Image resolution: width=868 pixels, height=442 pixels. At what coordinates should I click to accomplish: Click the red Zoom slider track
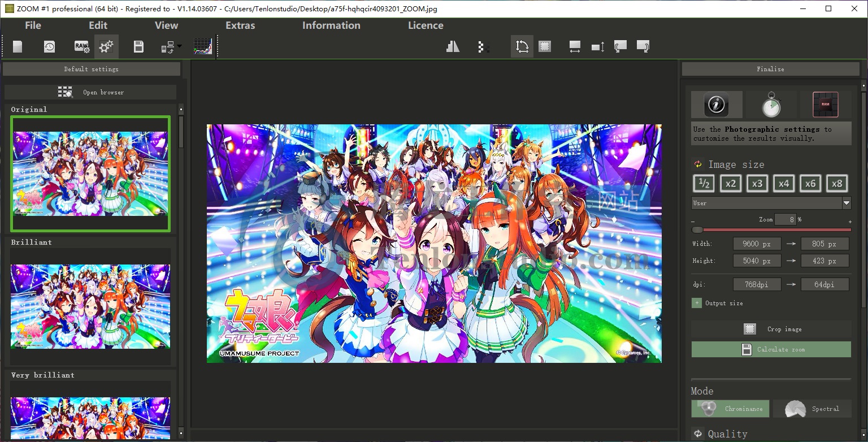point(771,230)
